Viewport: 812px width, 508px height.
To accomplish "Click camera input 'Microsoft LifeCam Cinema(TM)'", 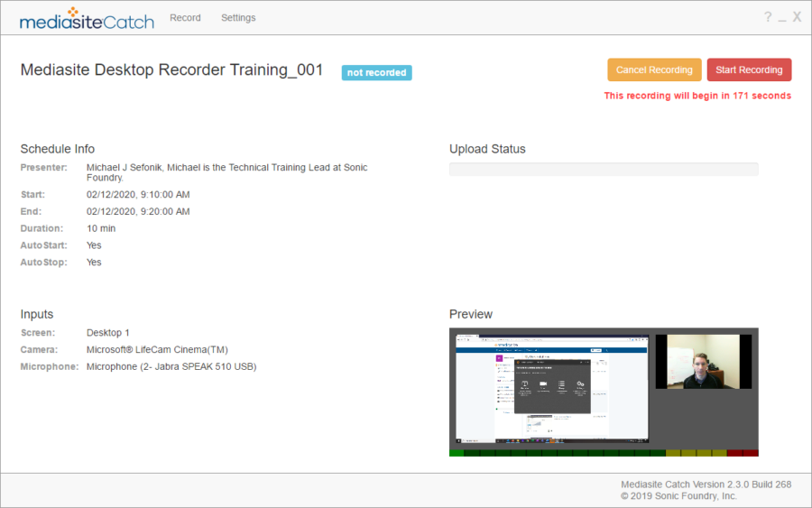I will 157,350.
